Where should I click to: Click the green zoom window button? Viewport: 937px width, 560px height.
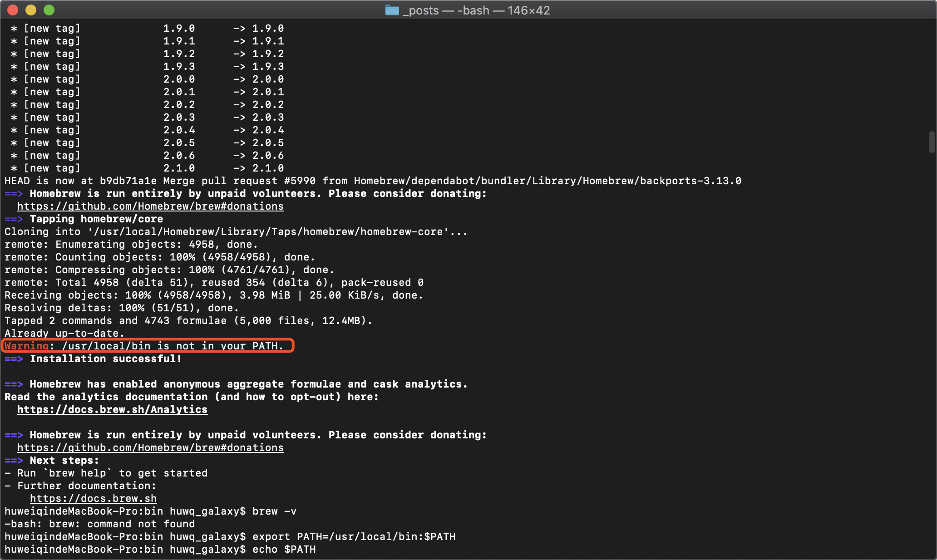coord(49,10)
